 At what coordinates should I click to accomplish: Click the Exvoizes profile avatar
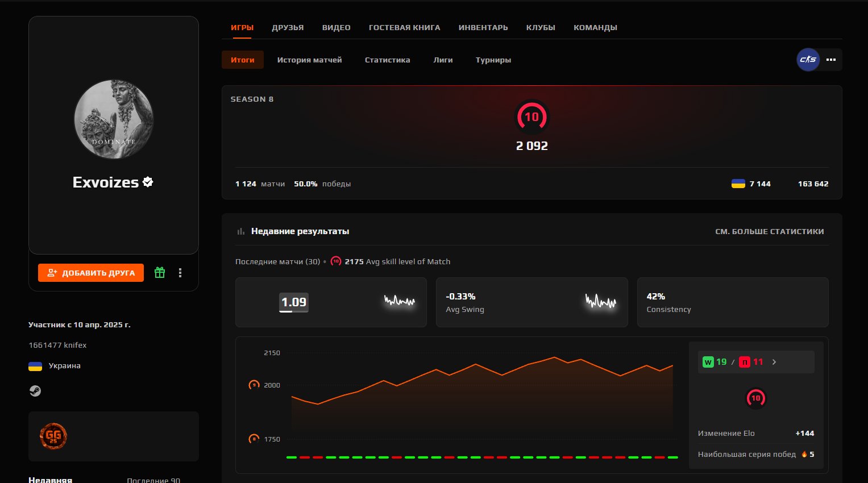coord(114,119)
